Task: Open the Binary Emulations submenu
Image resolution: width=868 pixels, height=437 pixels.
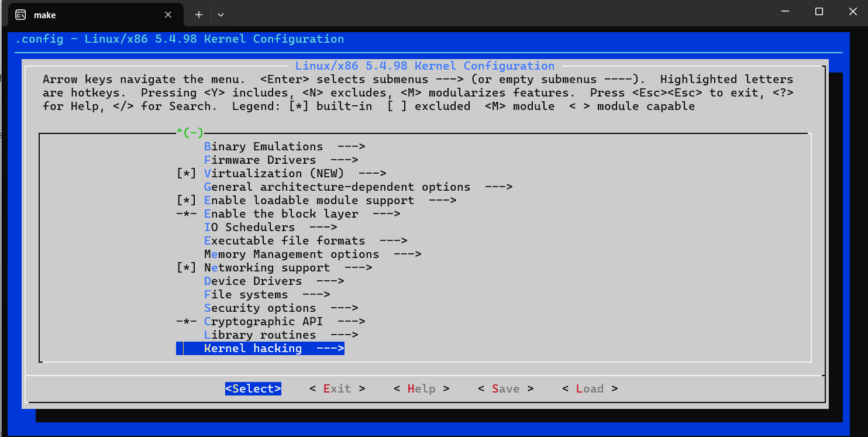Action: [264, 146]
